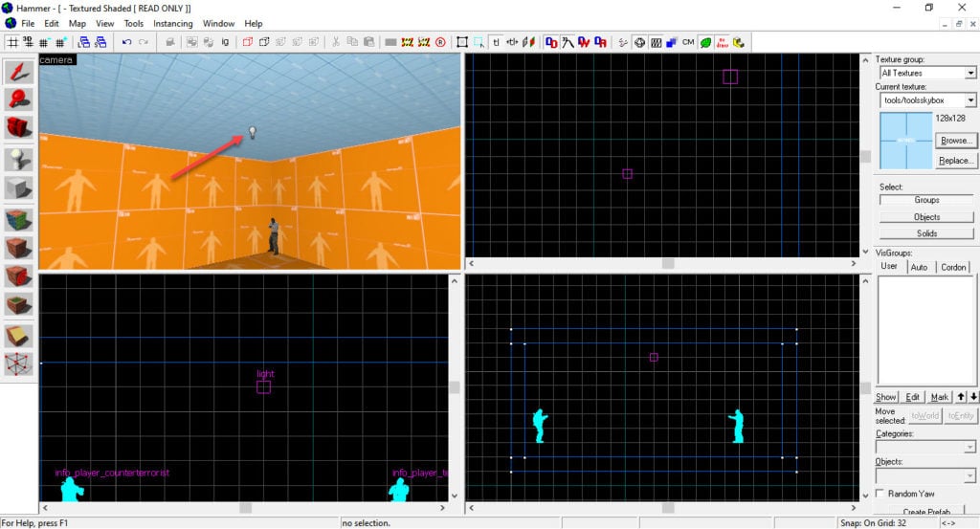The width and height of the screenshot is (980, 529).
Task: Toggle the red 'no draw' toolbar button
Action: [722, 42]
